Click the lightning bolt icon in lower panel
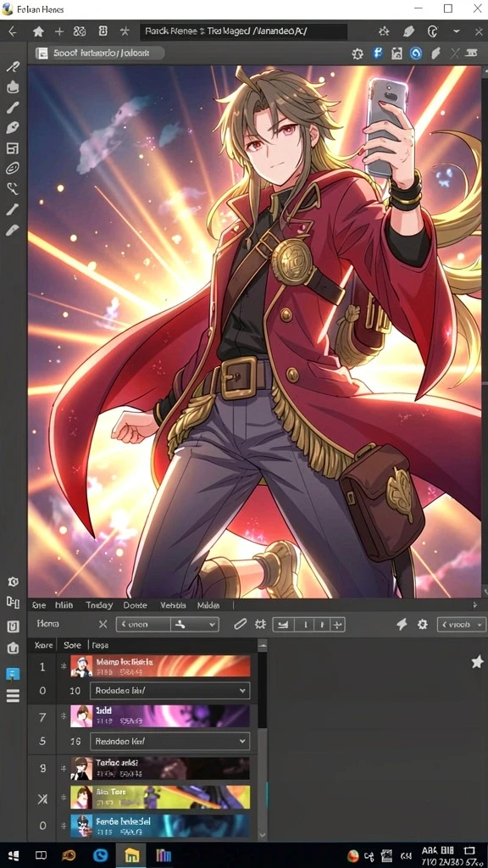The height and width of the screenshot is (868, 488). [x=402, y=625]
